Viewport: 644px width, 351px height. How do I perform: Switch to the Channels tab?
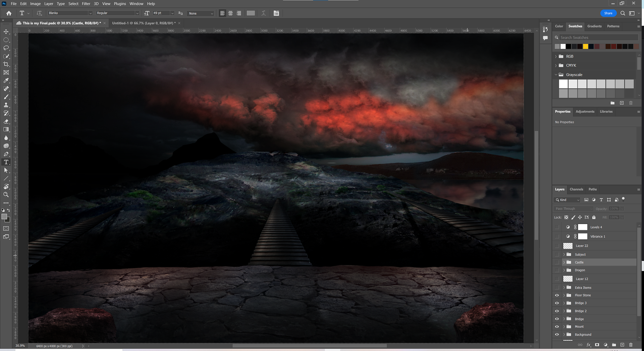point(576,189)
